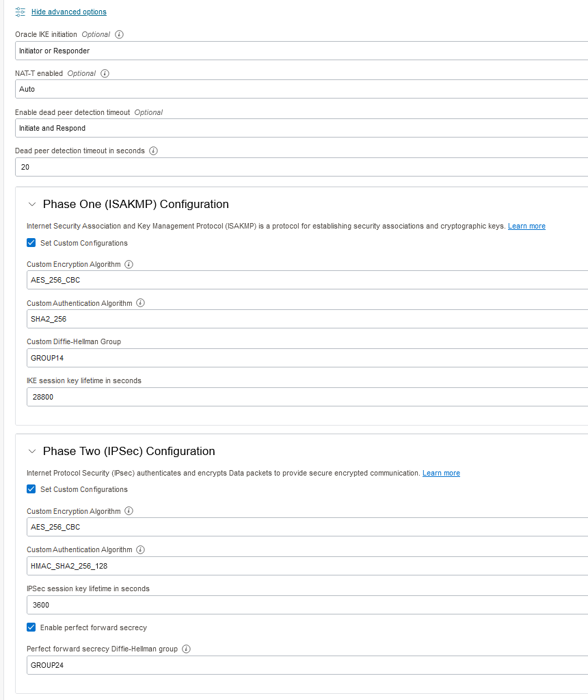Click Phase One Custom Authentication Algorithm info icon

[x=140, y=303]
